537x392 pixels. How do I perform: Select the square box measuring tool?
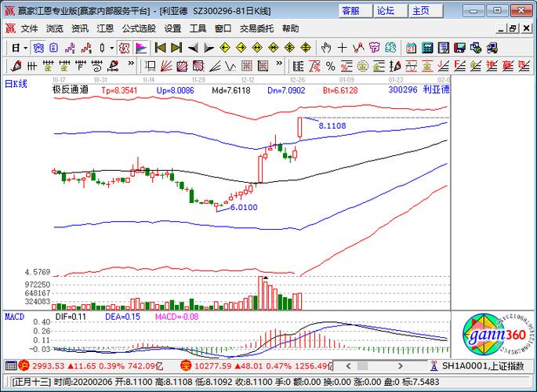click(150, 66)
